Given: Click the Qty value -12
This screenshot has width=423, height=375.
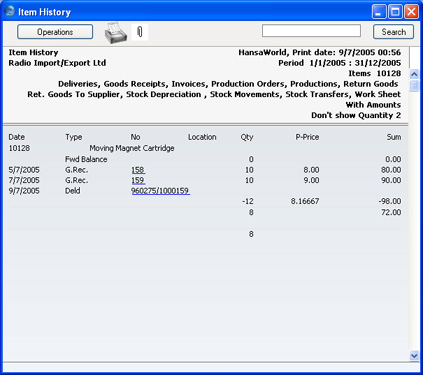Looking at the screenshot, I should pyautogui.click(x=248, y=201).
